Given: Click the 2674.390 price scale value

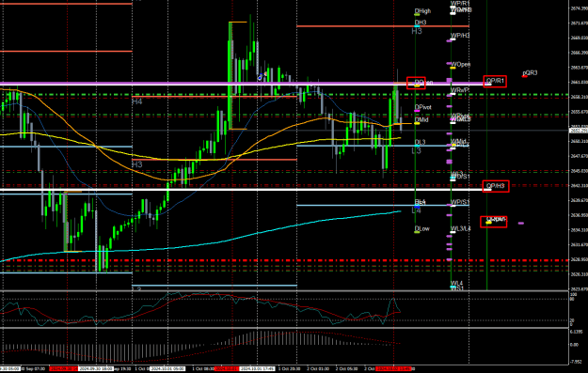Looking at the screenshot, I should coord(579,8).
